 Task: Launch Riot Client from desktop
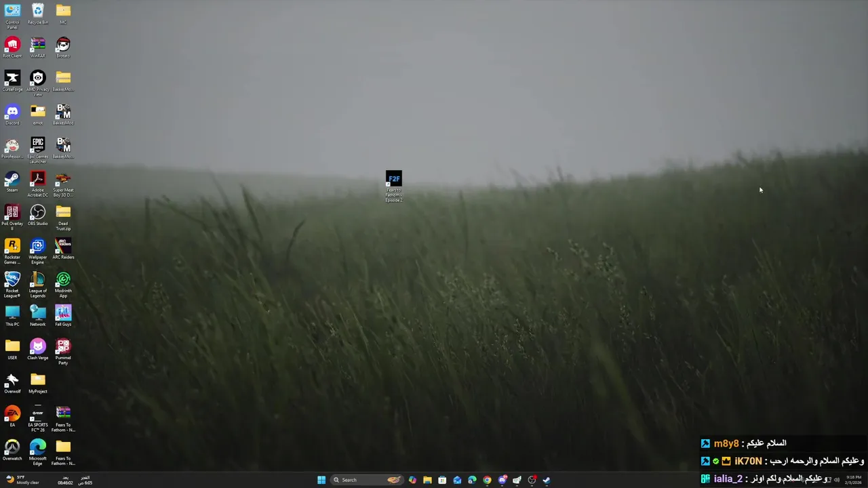(x=12, y=47)
